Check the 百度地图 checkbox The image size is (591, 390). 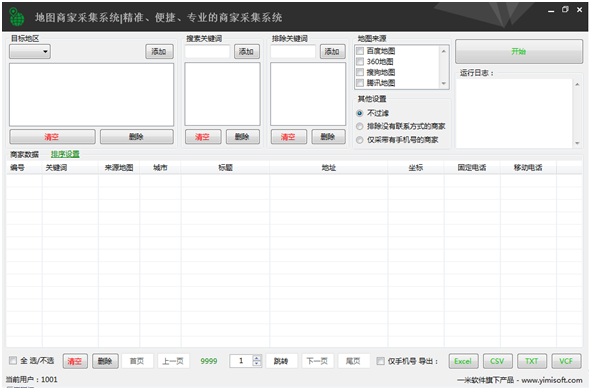[x=360, y=51]
